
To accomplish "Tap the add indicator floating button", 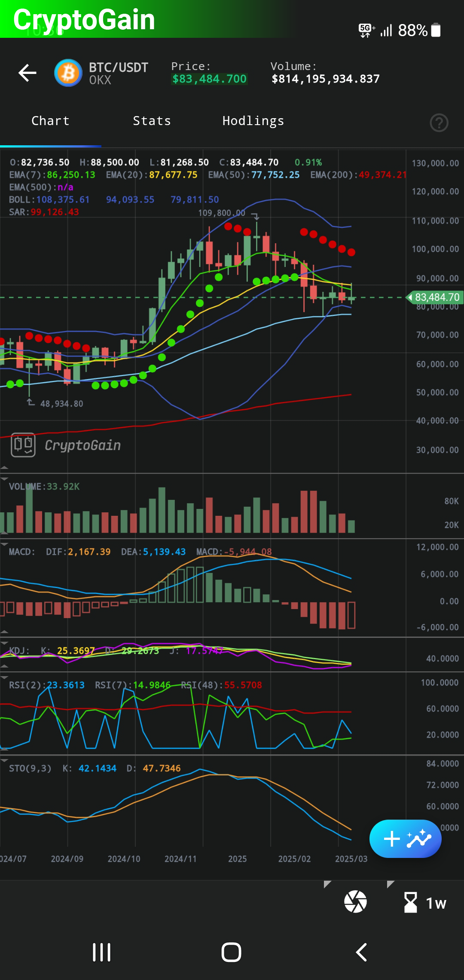I will point(405,839).
